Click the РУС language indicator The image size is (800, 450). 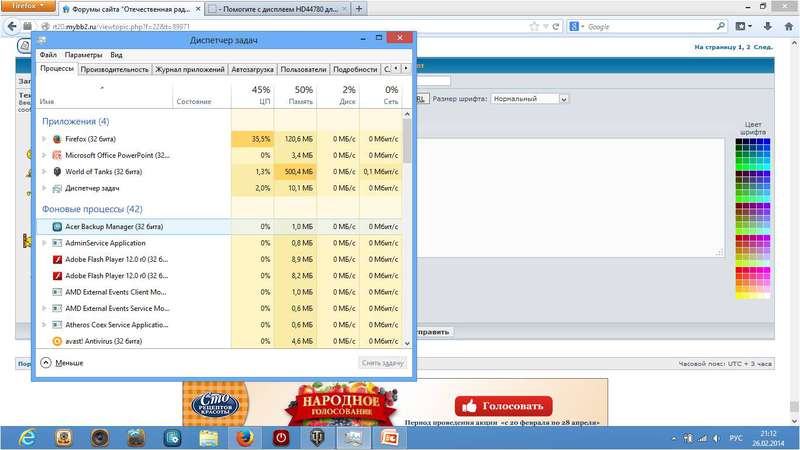pyautogui.click(x=736, y=438)
